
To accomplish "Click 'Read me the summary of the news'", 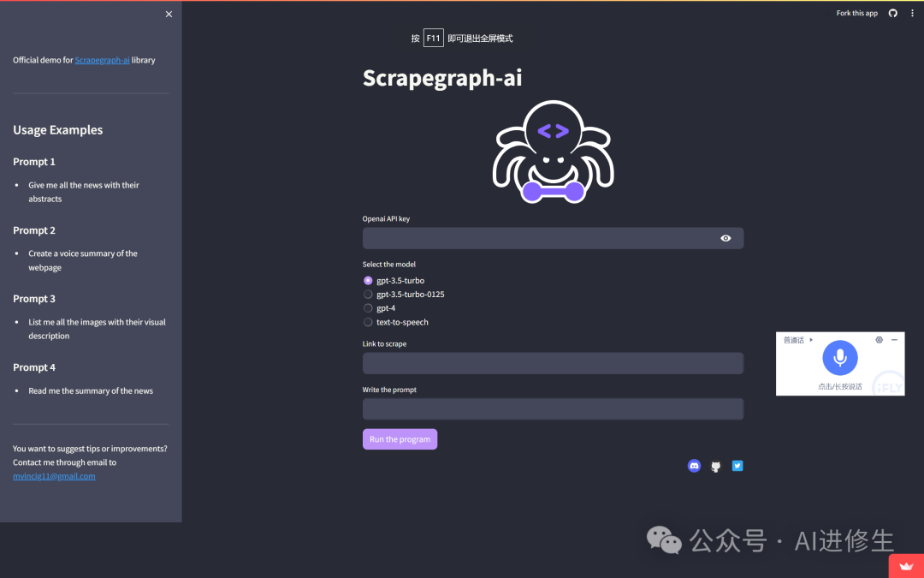I will pyautogui.click(x=91, y=391).
